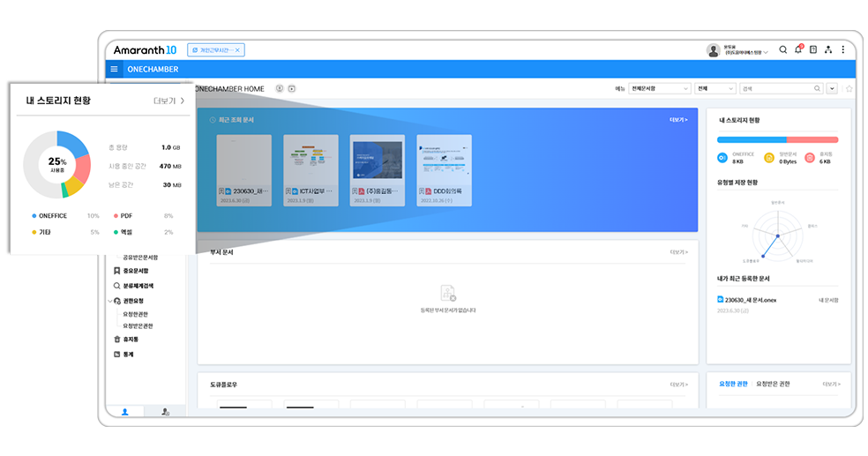868x456 pixels.
Task: Open the organization chart icon
Action: (x=827, y=50)
